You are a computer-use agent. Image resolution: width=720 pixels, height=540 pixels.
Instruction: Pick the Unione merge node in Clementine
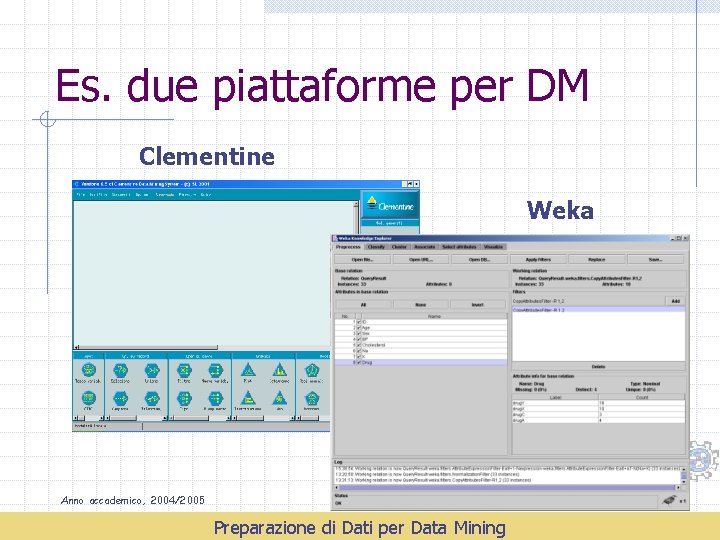click(152, 370)
